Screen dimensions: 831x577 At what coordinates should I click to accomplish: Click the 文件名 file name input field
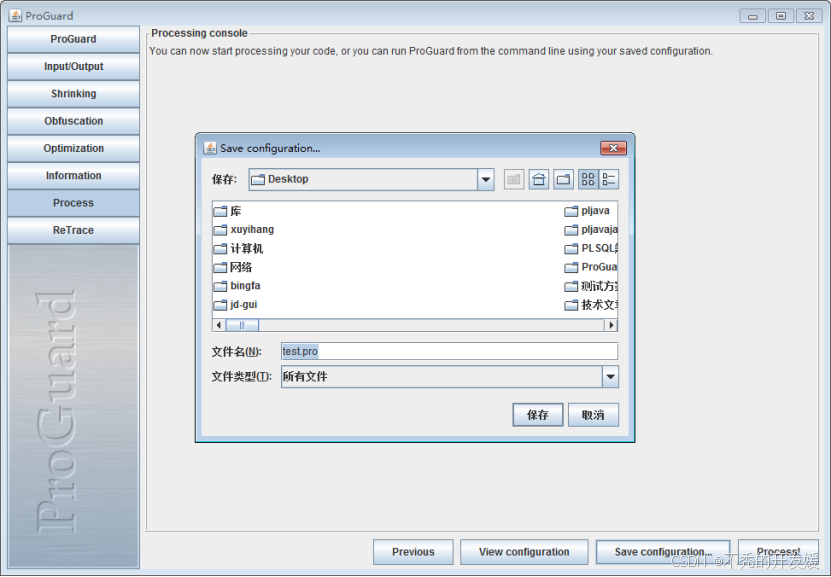coord(449,351)
